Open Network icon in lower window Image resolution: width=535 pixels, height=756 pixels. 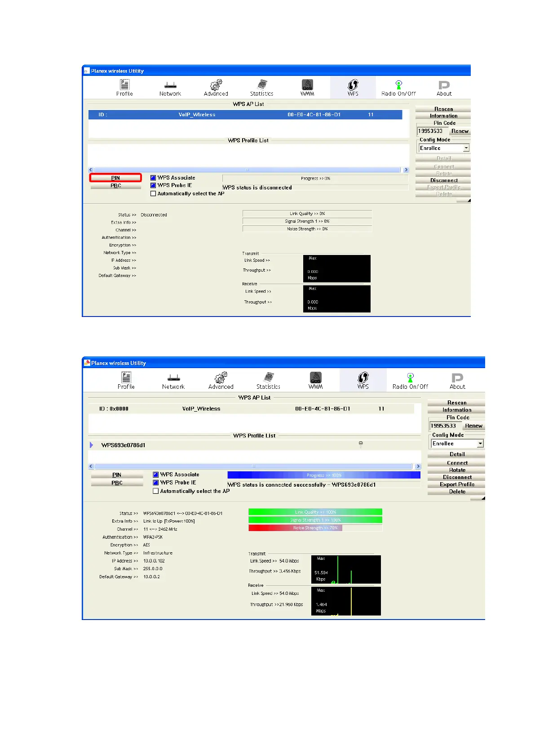pyautogui.click(x=173, y=378)
